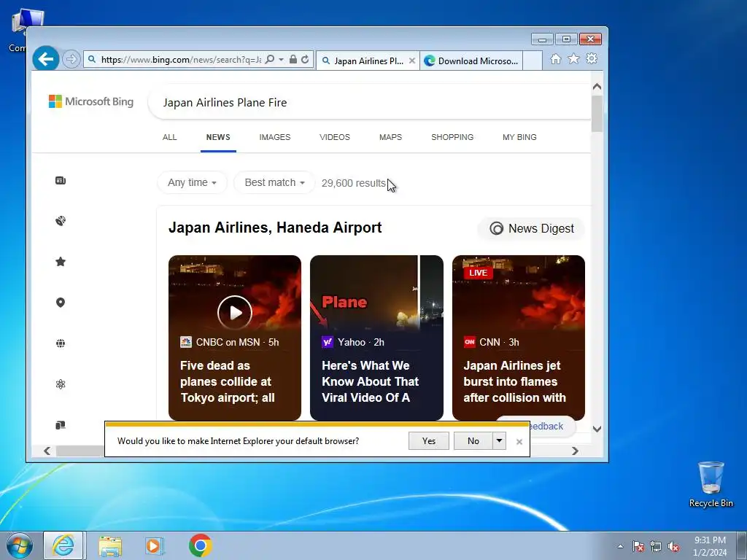Image resolution: width=747 pixels, height=560 pixels.
Task: Click the world globe sidebar icon
Action: click(x=61, y=343)
